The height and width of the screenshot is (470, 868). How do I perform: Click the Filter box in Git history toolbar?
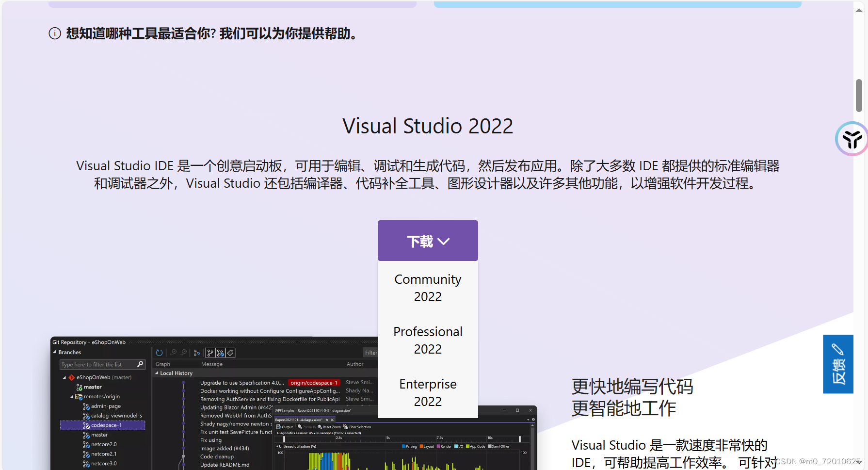point(370,353)
